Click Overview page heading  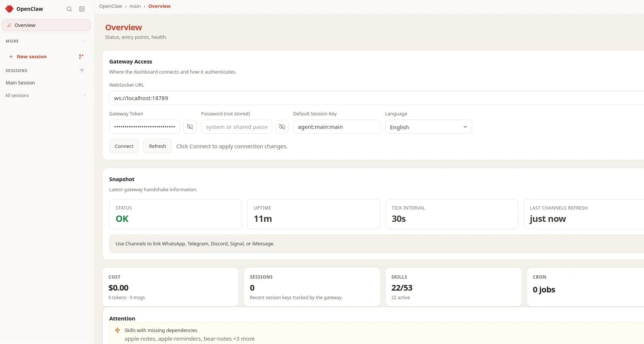pyautogui.click(x=123, y=27)
